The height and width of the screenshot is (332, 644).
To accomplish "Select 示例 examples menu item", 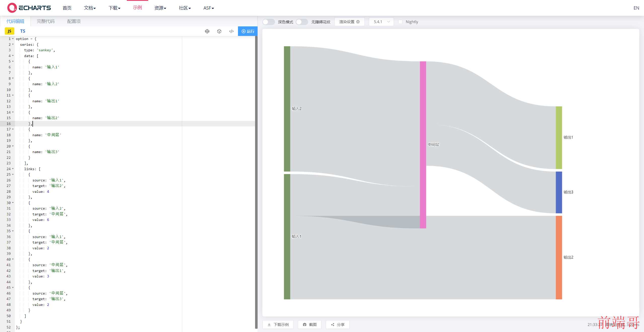I will 137,8.
